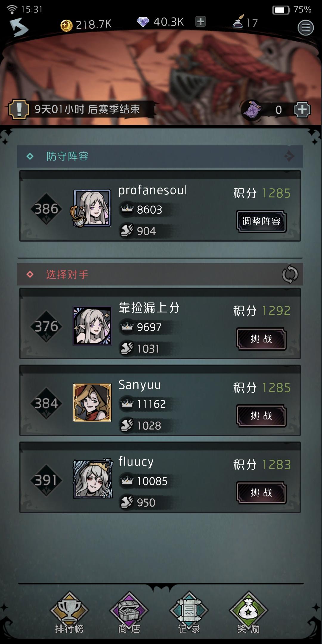View profanesoul's avatar portrait
The image size is (322, 644).
tap(92, 208)
